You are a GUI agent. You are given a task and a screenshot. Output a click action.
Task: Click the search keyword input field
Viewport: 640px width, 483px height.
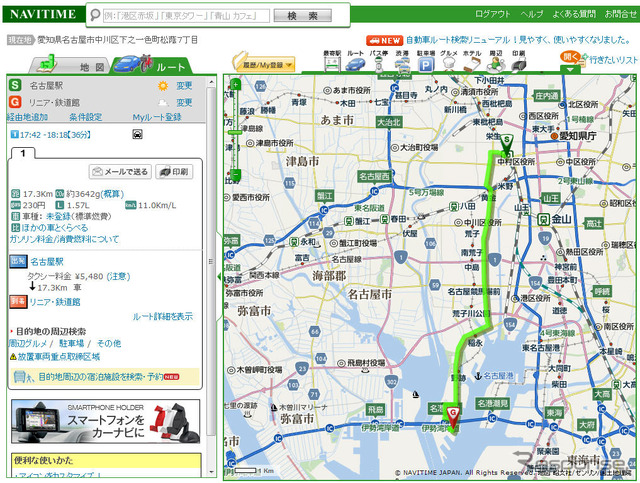point(186,16)
